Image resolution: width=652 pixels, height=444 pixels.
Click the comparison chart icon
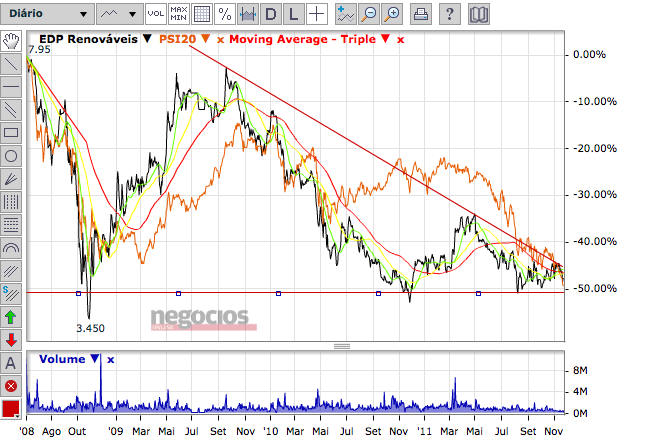pos(248,14)
